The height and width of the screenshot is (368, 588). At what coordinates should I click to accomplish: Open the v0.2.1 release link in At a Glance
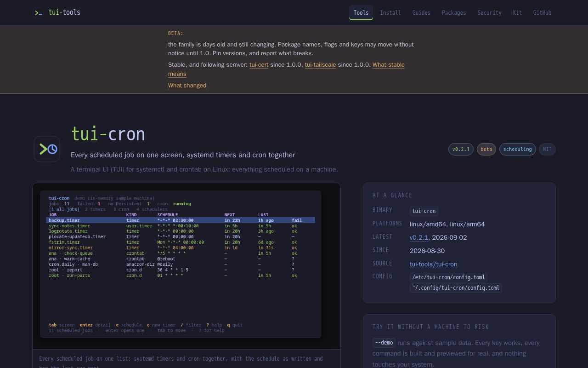pyautogui.click(x=418, y=237)
